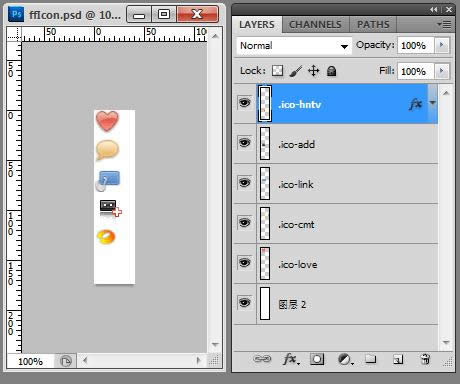Click the Layers panel scroll down arrow
The image size is (460, 384).
(x=446, y=342)
